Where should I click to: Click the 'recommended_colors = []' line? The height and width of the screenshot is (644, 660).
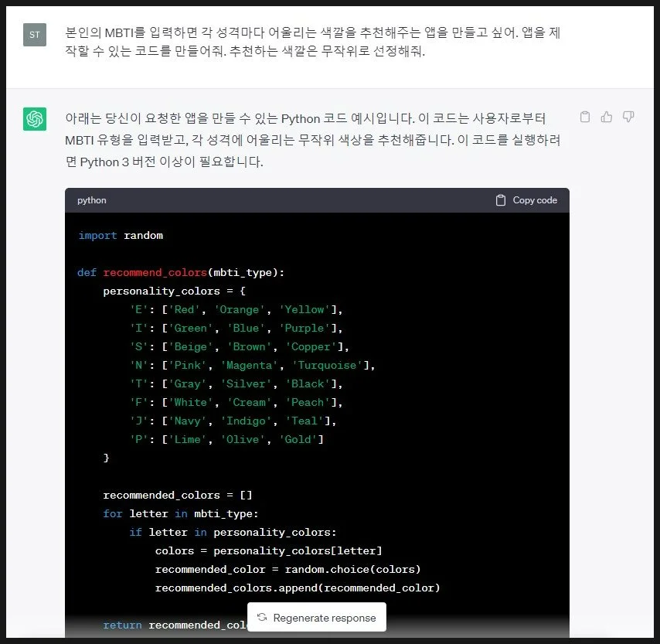(x=178, y=495)
